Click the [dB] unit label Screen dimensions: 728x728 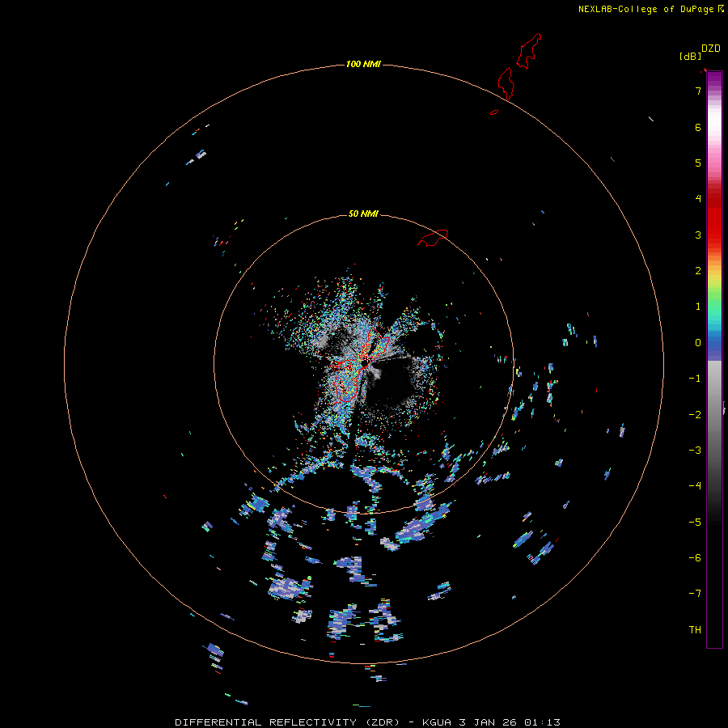tap(691, 56)
